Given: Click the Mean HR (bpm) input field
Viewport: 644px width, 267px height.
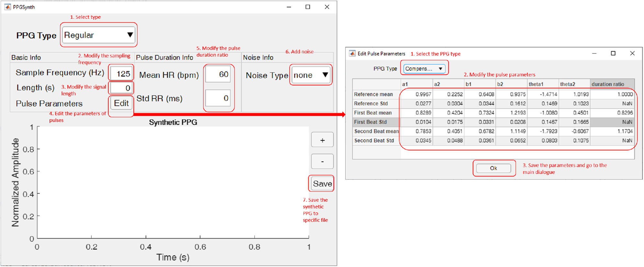Looking at the screenshot, I should click(218, 74).
